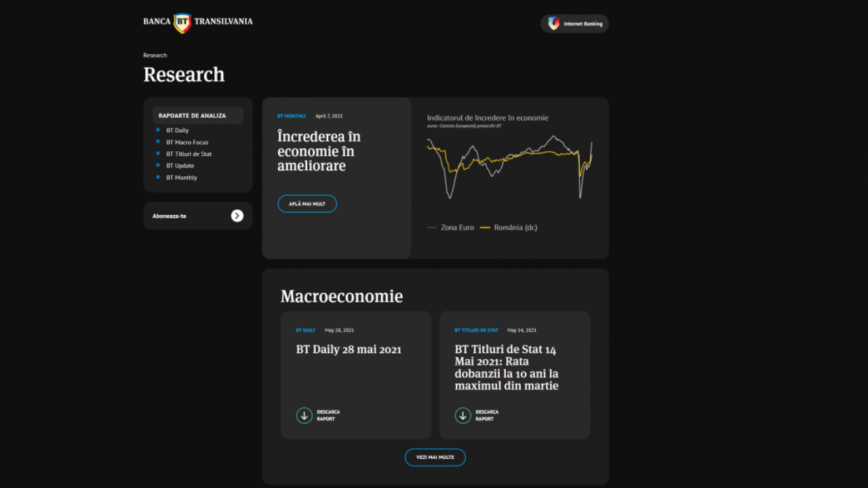Image resolution: width=868 pixels, height=488 pixels.
Task: Select BT Titluri de Stat in the sidebar
Action: [189, 154]
